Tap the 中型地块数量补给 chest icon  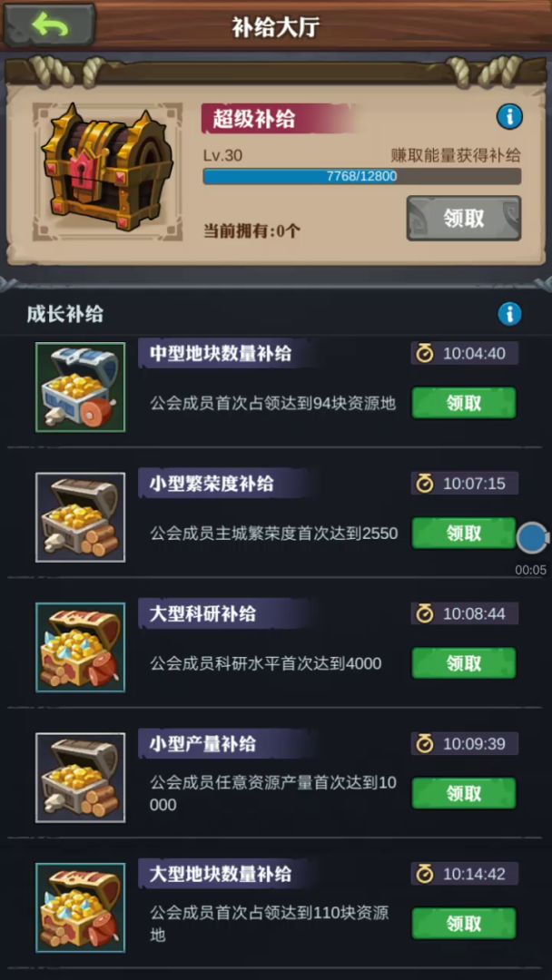(80, 387)
